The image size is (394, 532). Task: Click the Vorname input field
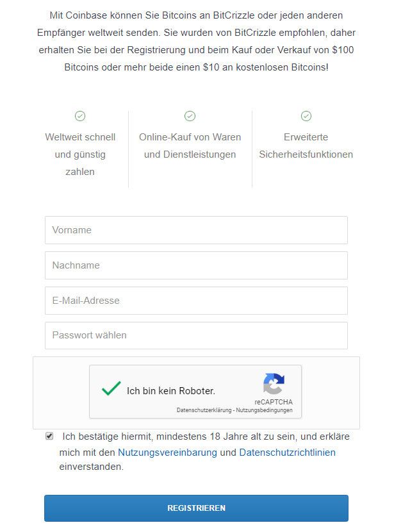click(x=195, y=230)
